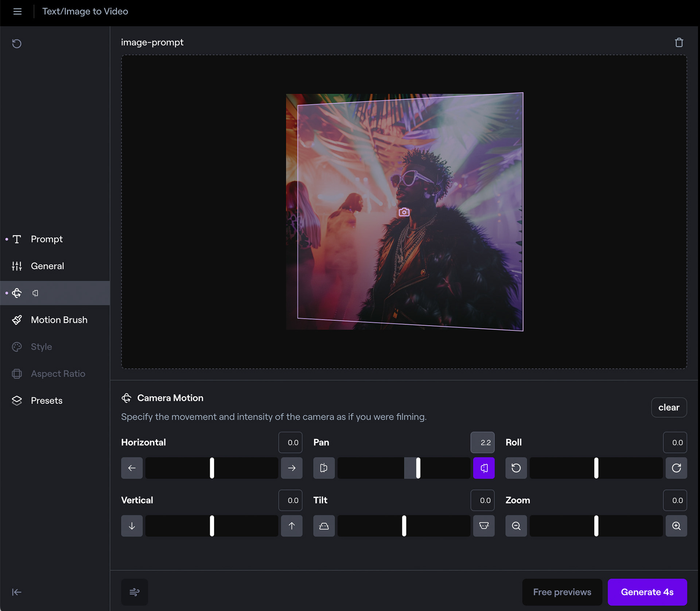Click the Tilt slider track
The height and width of the screenshot is (611, 700).
click(404, 526)
